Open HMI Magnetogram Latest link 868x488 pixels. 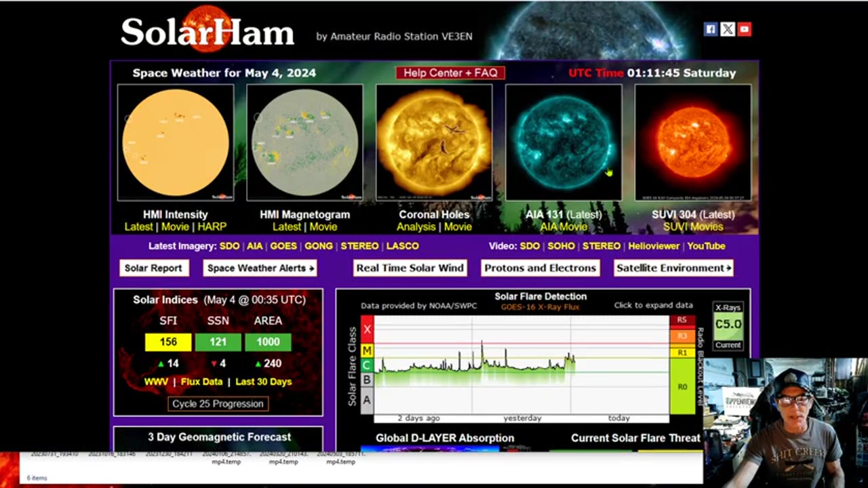pos(287,227)
